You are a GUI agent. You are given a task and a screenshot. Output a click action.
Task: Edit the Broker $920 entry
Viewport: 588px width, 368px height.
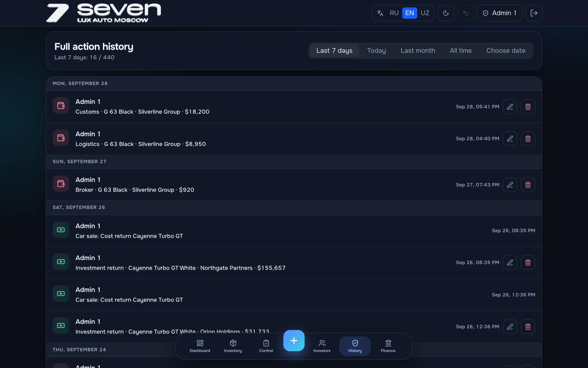click(x=510, y=185)
